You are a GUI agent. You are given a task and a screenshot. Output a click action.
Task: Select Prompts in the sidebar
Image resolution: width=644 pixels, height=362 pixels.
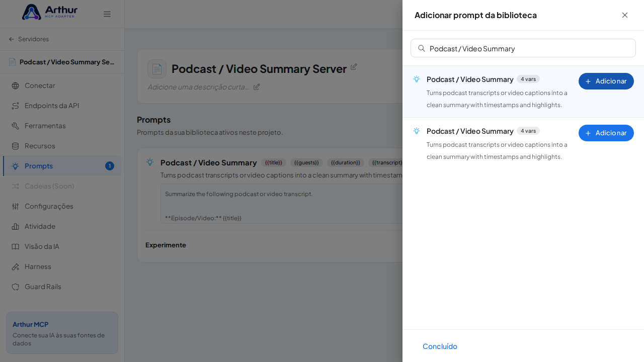[x=62, y=166]
